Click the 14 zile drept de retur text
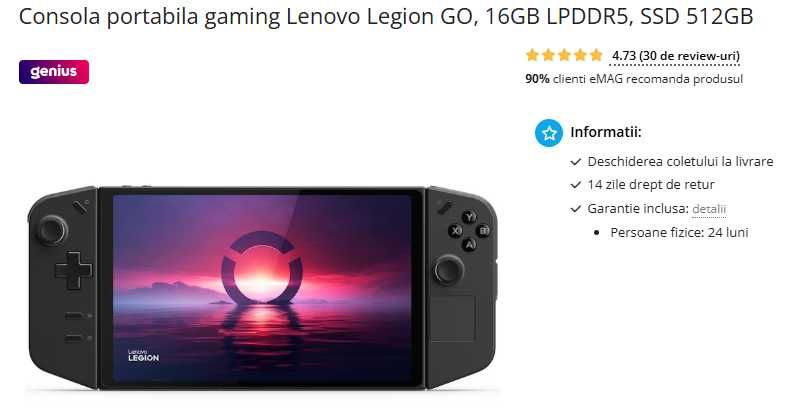Screen dimensions: 793x420 tap(651, 185)
